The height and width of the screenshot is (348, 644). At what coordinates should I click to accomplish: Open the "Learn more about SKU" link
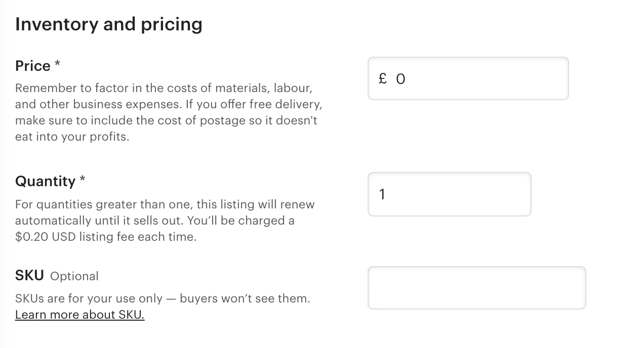(79, 315)
